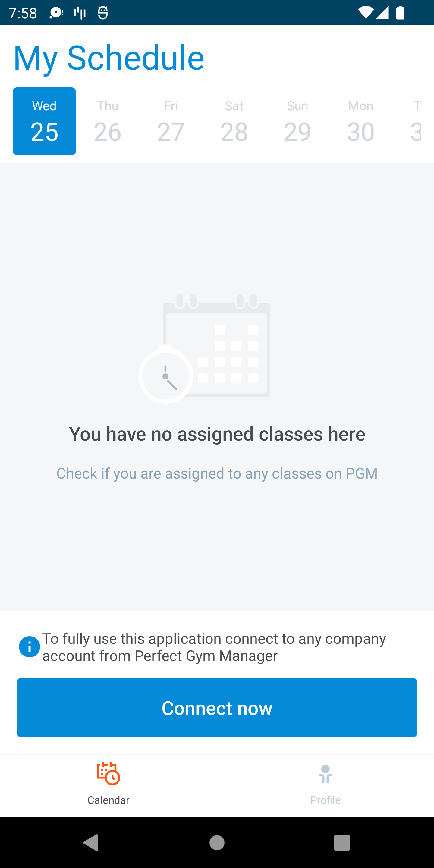Tap the partially visible last date
Screen dimensions: 434x868
pyautogui.click(x=417, y=121)
